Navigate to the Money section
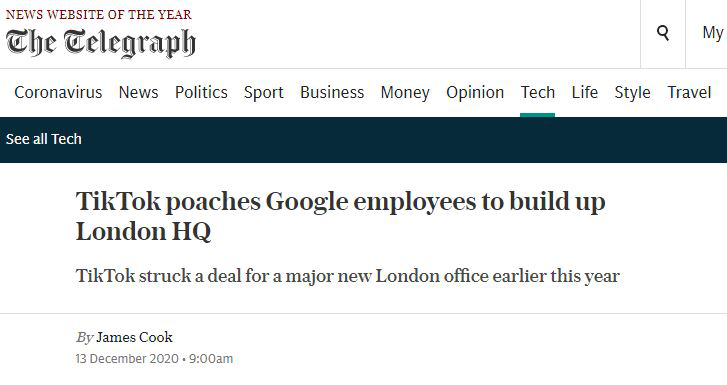 405,92
